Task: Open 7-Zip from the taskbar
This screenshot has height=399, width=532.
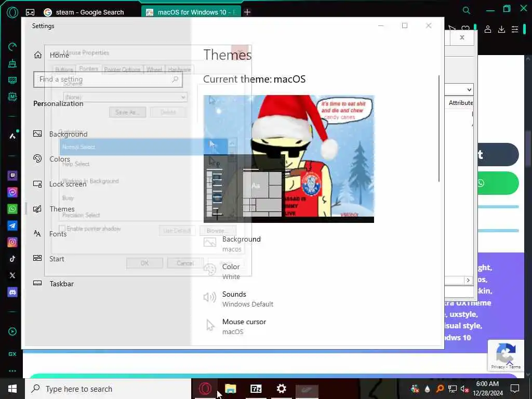Action: [256, 389]
